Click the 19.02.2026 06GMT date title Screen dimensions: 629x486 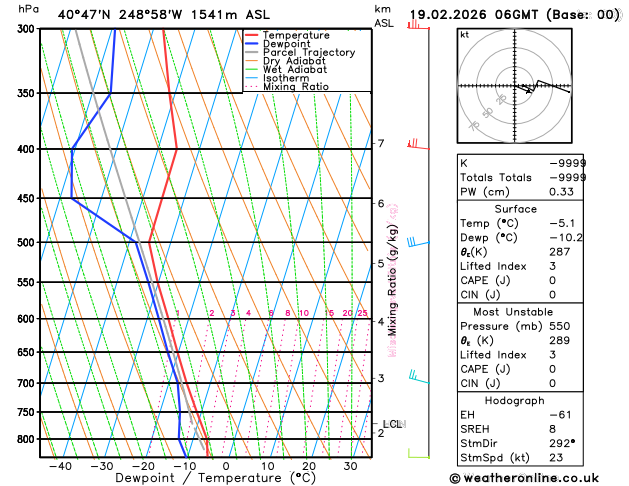tap(474, 15)
